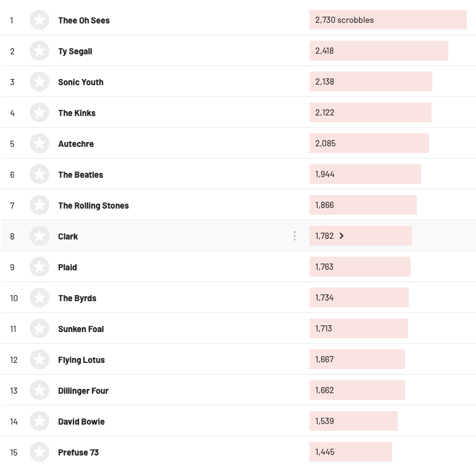Open The Rolling Stones artist link

(93, 206)
